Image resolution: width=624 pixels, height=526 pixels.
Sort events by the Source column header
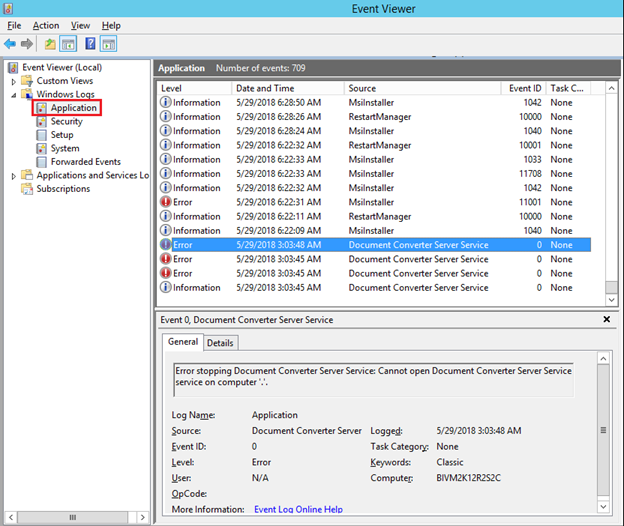423,88
